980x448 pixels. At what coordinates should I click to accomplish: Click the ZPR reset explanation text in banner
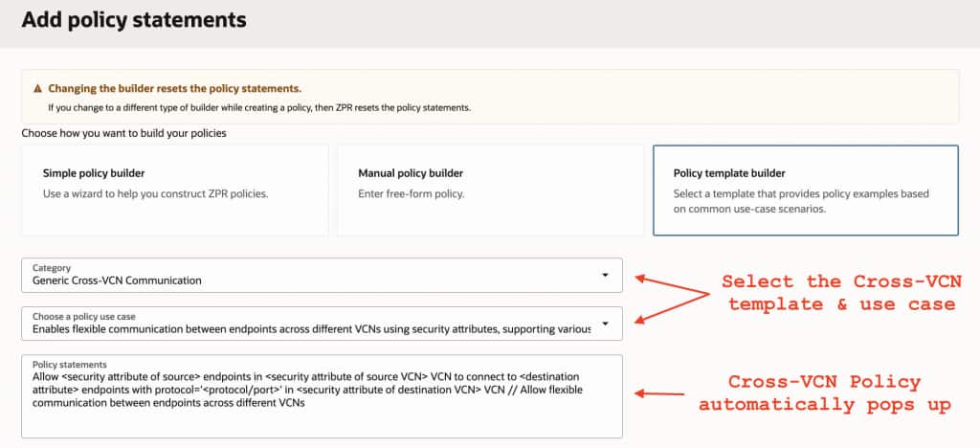click(258, 106)
